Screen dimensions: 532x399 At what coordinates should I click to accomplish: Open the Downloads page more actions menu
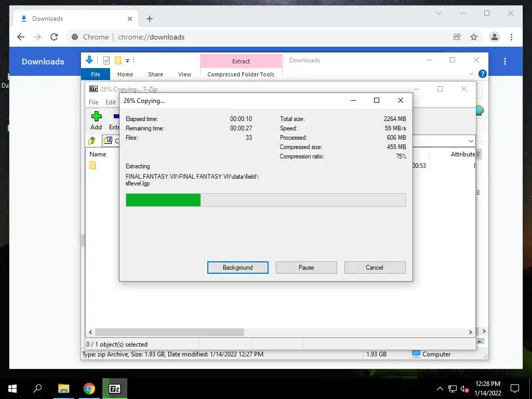point(505,61)
